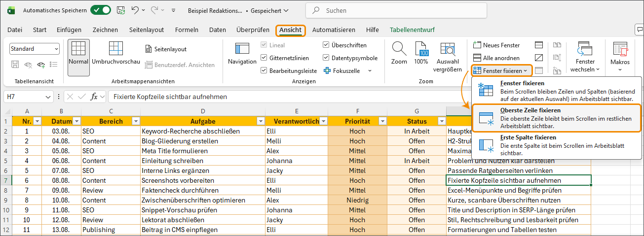Image resolution: width=644 pixels, height=236 pixels.
Task: Click the sheet view options list icon
Action: pos(54,64)
